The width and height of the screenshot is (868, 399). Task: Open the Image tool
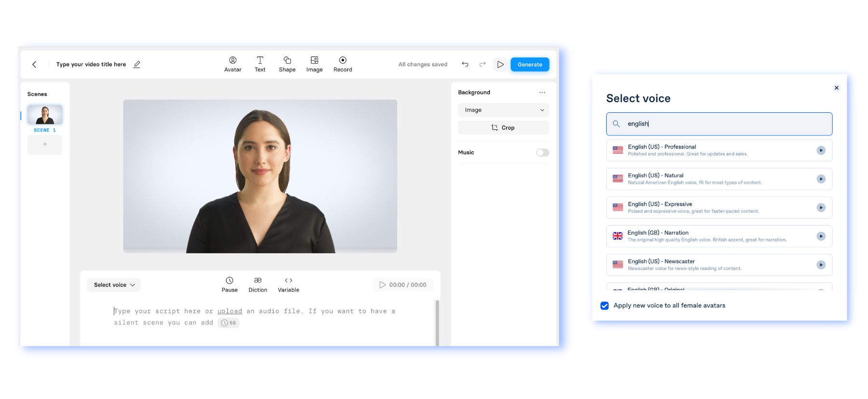point(314,64)
